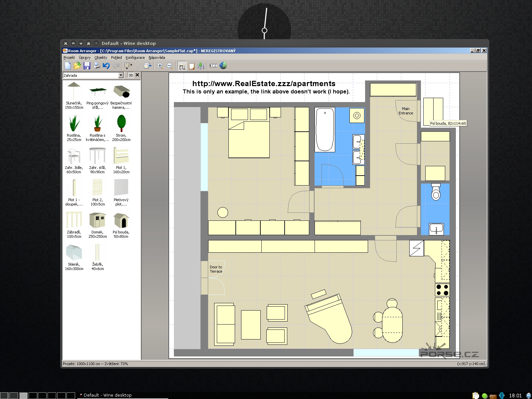Screen dimensions: 532x399
Task: Click the Print icon in the toolbar
Action: (x=96, y=66)
